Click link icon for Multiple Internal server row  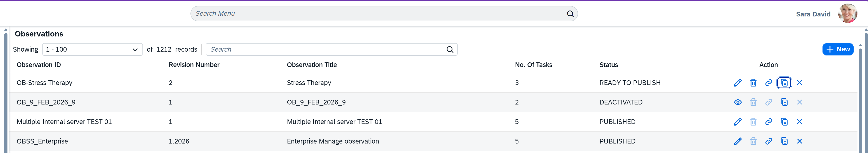point(769,122)
